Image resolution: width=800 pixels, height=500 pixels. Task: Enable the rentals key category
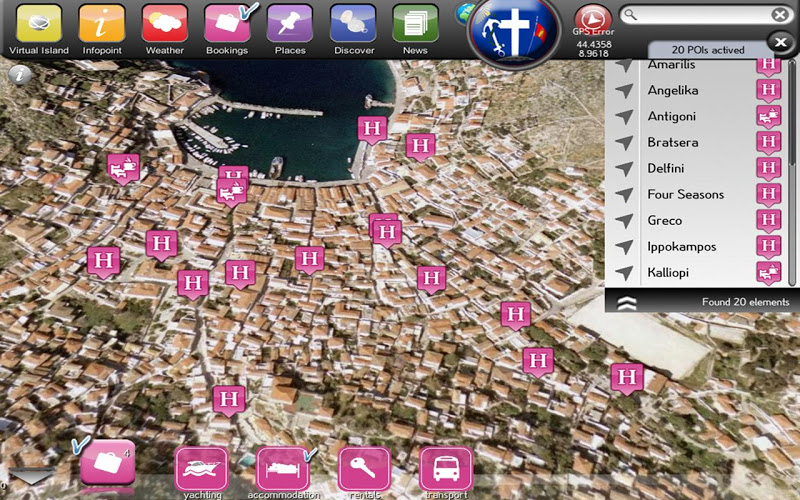coord(364,469)
